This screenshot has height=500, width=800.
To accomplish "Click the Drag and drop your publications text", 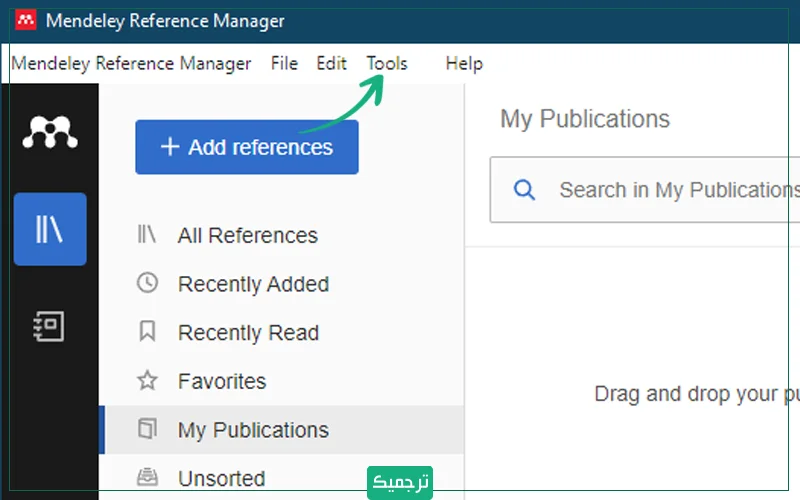I will pos(697,394).
